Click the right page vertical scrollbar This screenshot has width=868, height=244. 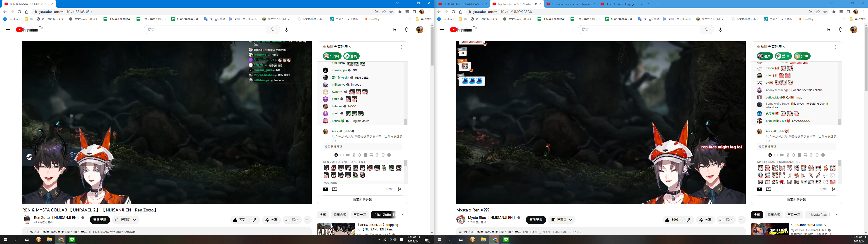pyautogui.click(x=866, y=59)
